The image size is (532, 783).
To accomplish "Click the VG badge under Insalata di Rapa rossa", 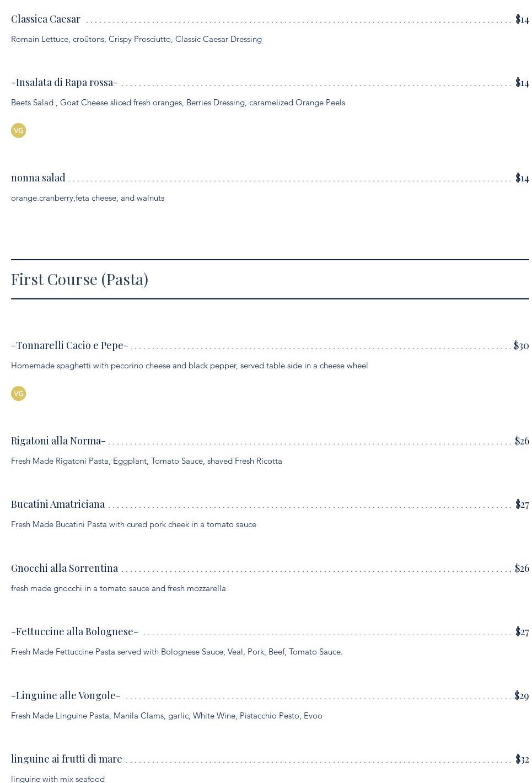I will pyautogui.click(x=19, y=131).
